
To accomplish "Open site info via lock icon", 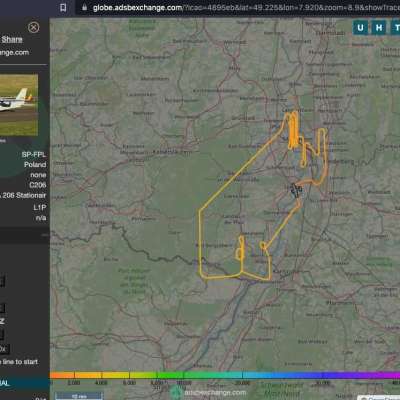I will click(85, 7).
